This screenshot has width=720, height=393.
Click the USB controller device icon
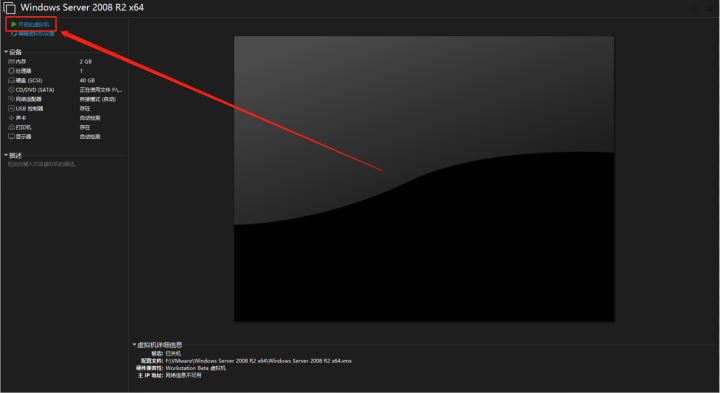coord(11,108)
